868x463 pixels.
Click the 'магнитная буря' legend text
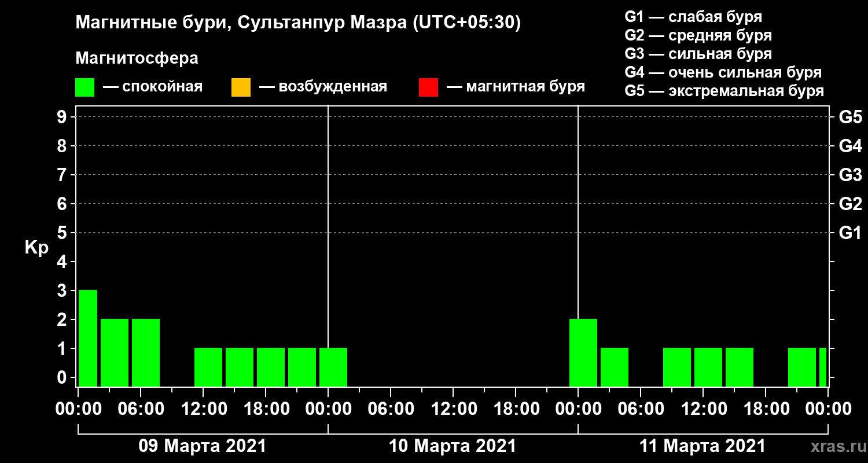click(525, 87)
